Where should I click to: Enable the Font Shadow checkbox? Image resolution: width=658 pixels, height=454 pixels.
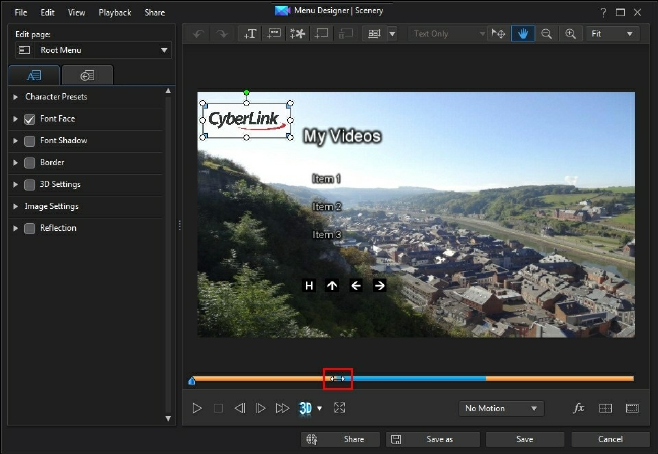pos(30,141)
